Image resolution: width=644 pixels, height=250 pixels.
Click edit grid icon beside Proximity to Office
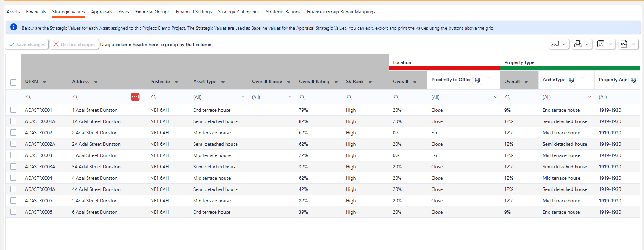pos(477,80)
